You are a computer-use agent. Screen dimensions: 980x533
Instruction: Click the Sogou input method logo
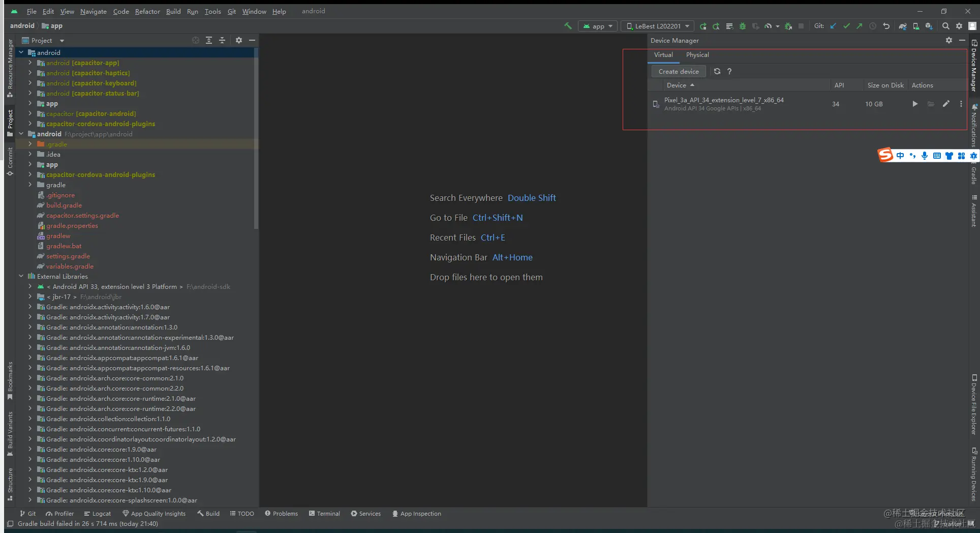tap(885, 155)
